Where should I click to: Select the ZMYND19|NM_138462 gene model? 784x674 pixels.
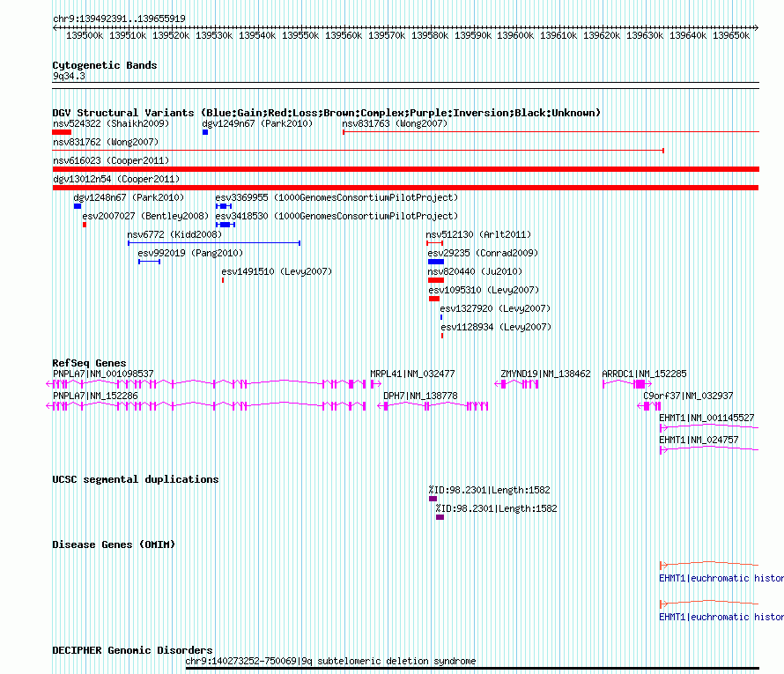pos(516,384)
